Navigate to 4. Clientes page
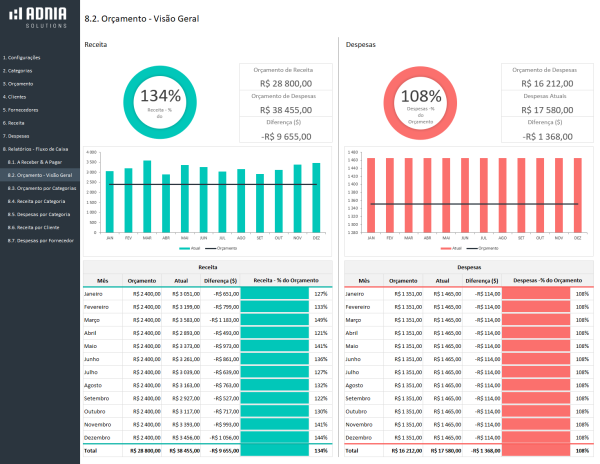This screenshot has height=464, width=600. point(17,96)
